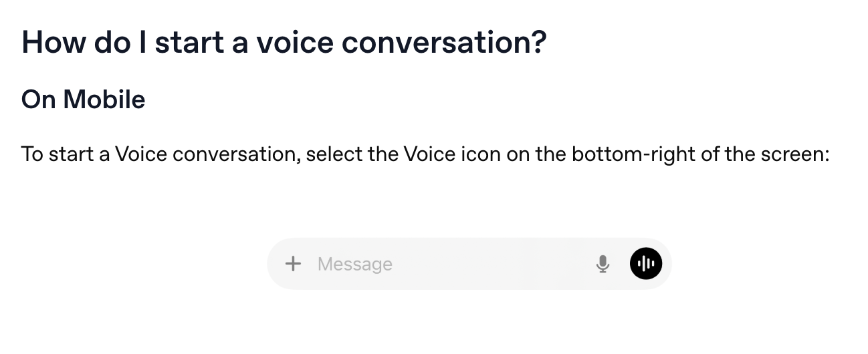The height and width of the screenshot is (354, 868).
Task: Click the message composer screenshot image
Action: pyautogui.click(x=469, y=264)
